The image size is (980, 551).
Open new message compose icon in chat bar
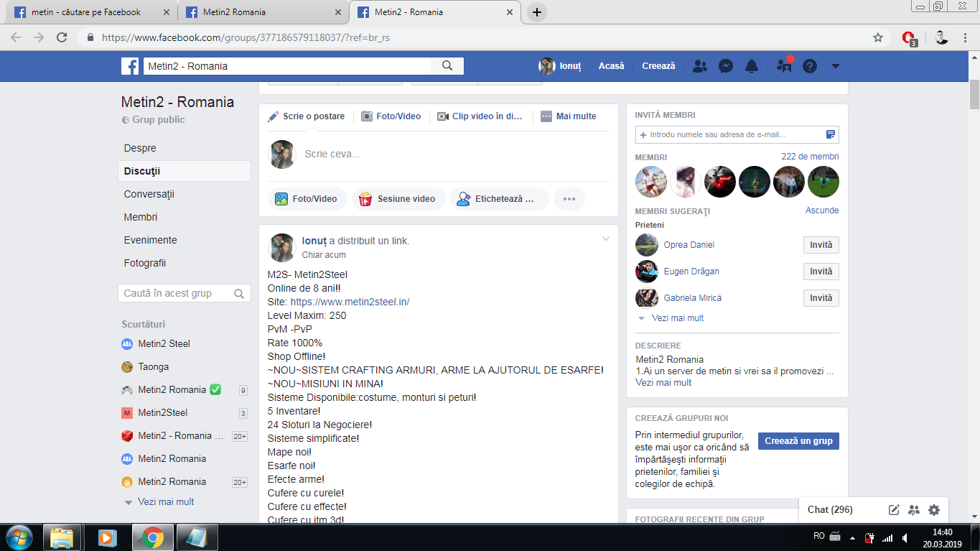click(x=894, y=510)
